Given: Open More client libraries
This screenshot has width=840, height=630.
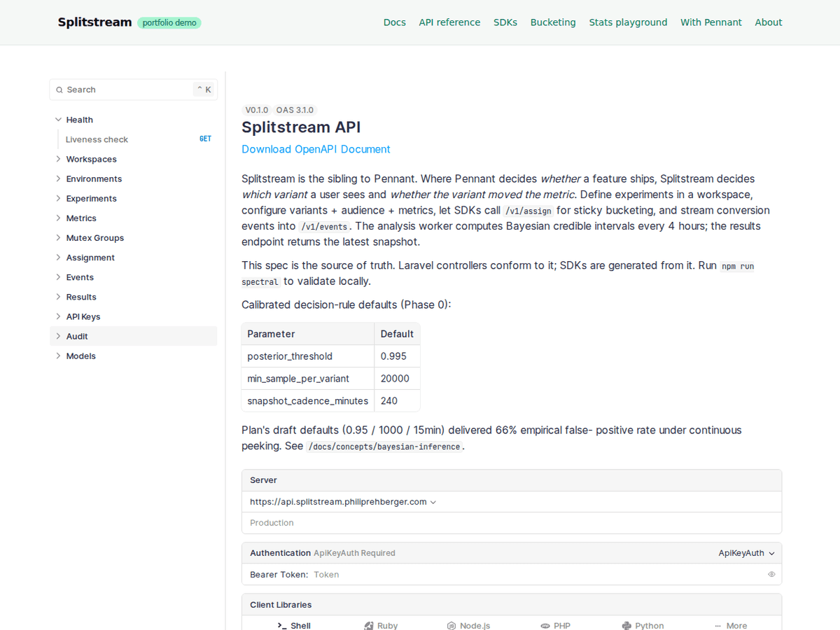Looking at the screenshot, I should click(x=730, y=626).
